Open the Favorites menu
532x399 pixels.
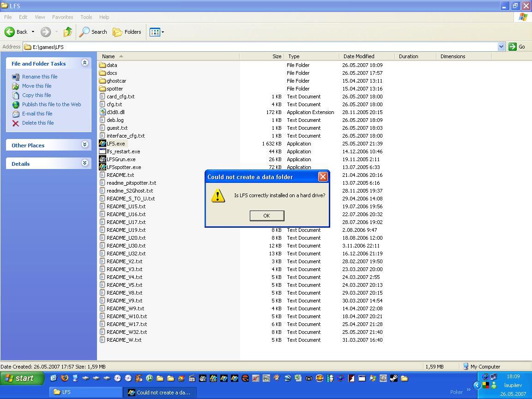click(62, 17)
